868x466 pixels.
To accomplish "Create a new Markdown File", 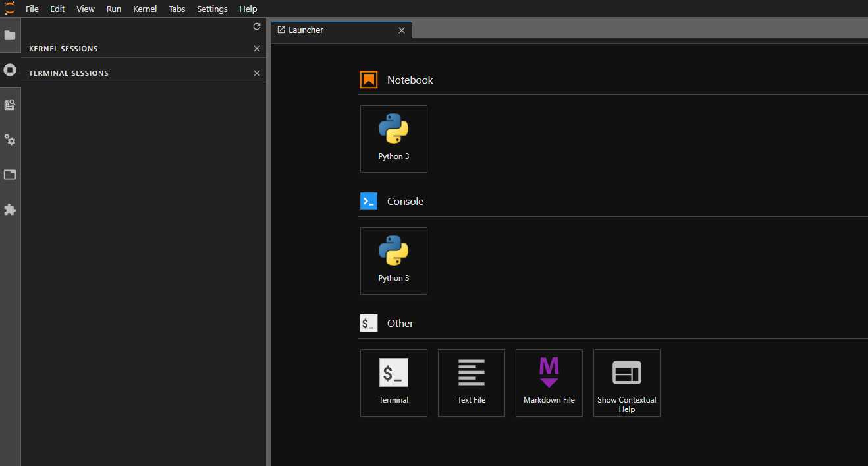I will tap(549, 383).
